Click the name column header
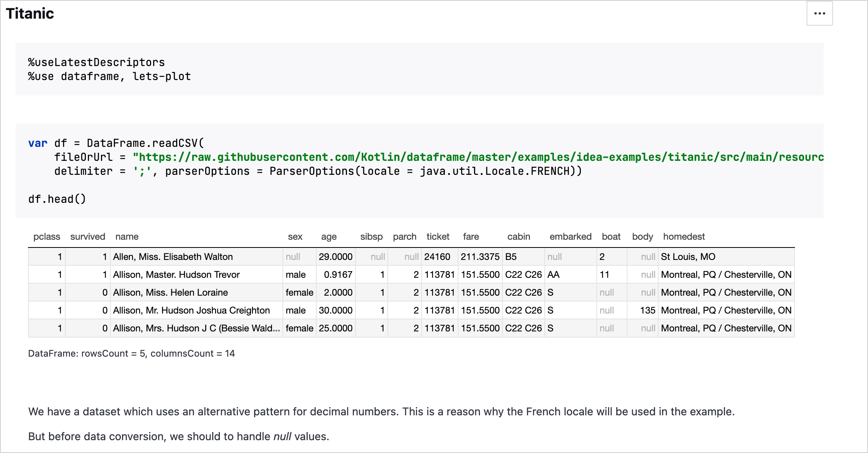Viewport: 868px width, 453px height. click(x=127, y=237)
